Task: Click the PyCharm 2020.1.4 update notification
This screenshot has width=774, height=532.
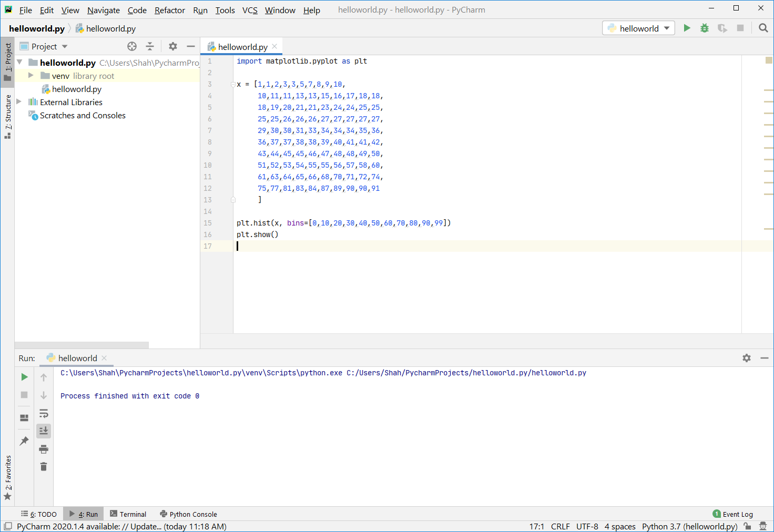Action: click(121, 526)
